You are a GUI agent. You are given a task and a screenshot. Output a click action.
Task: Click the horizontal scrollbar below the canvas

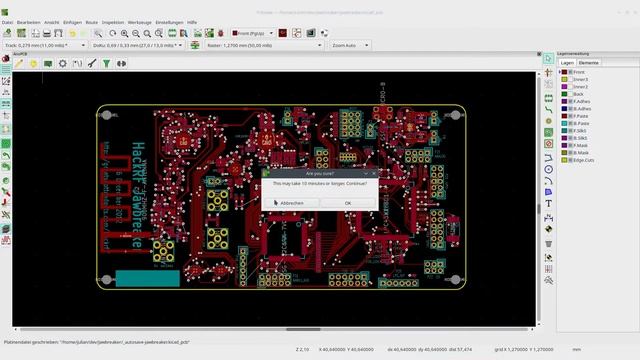point(273,329)
